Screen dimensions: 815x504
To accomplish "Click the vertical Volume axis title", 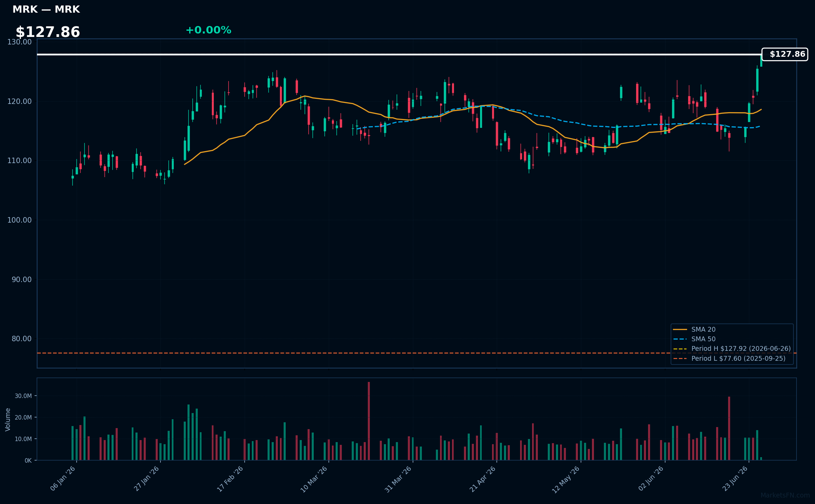I will click(8, 420).
